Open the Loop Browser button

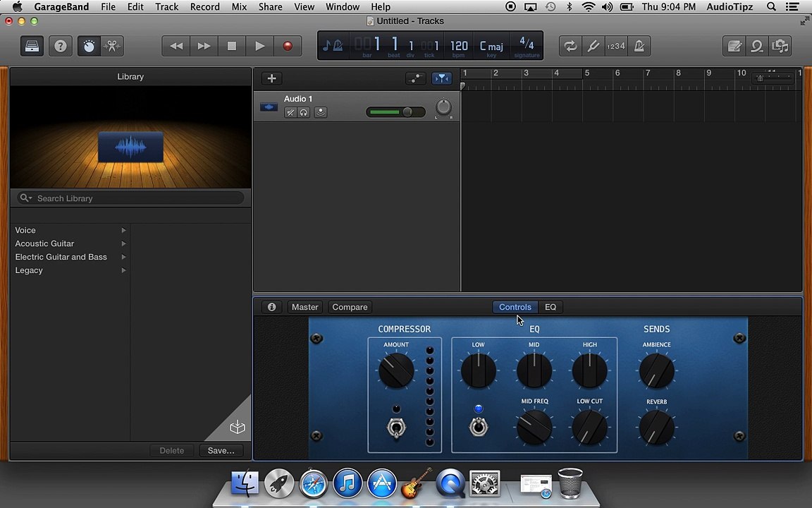coord(757,46)
